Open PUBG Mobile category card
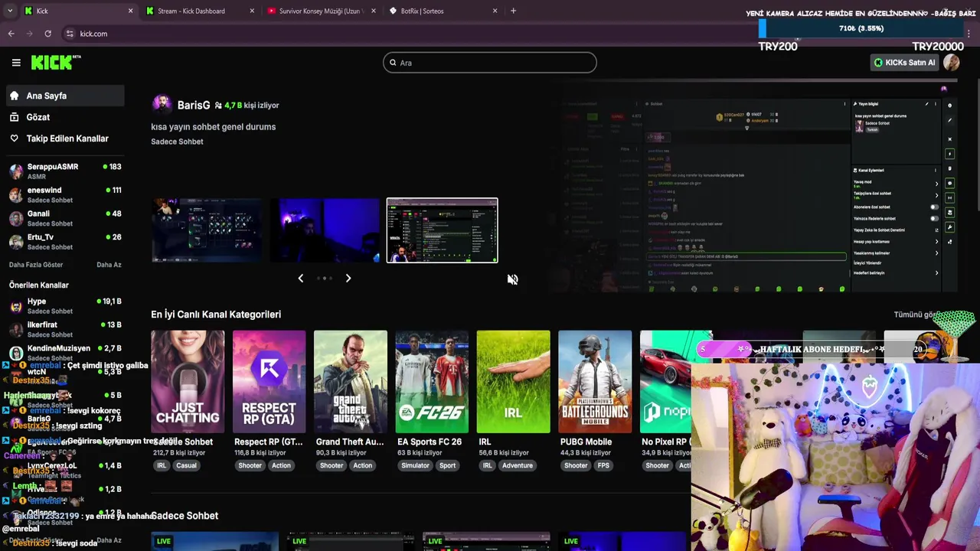Viewport: 980px width, 551px height. pyautogui.click(x=595, y=382)
